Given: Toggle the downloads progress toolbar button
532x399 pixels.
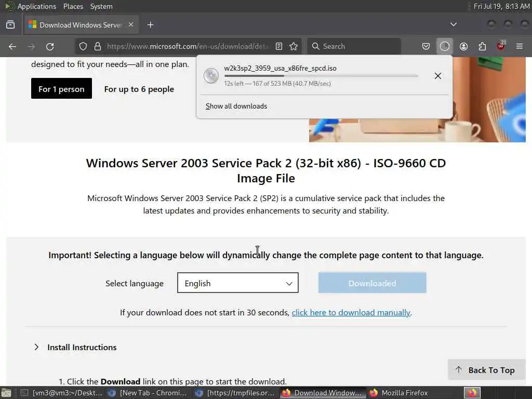Looking at the screenshot, I should click(x=445, y=46).
